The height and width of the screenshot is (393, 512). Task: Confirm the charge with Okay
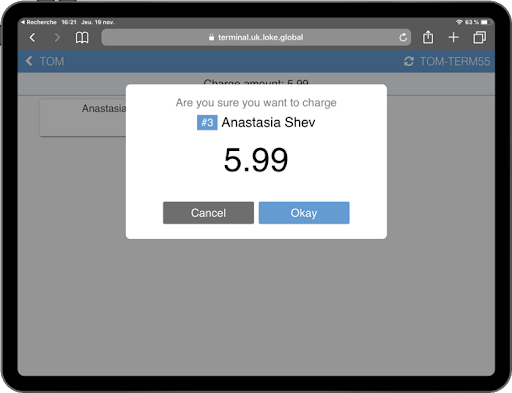pos(304,213)
